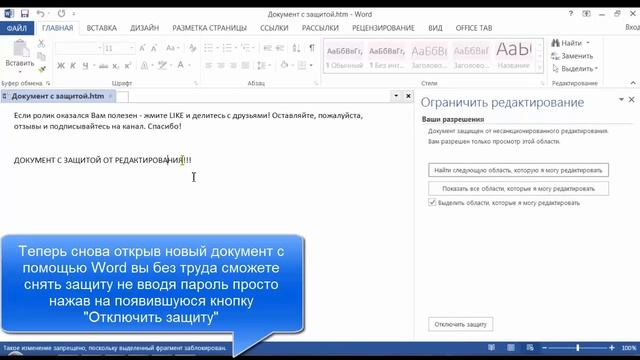This screenshot has width=640, height=360.
Task: Toggle Italic (К) formatting
Action: pos(73,66)
